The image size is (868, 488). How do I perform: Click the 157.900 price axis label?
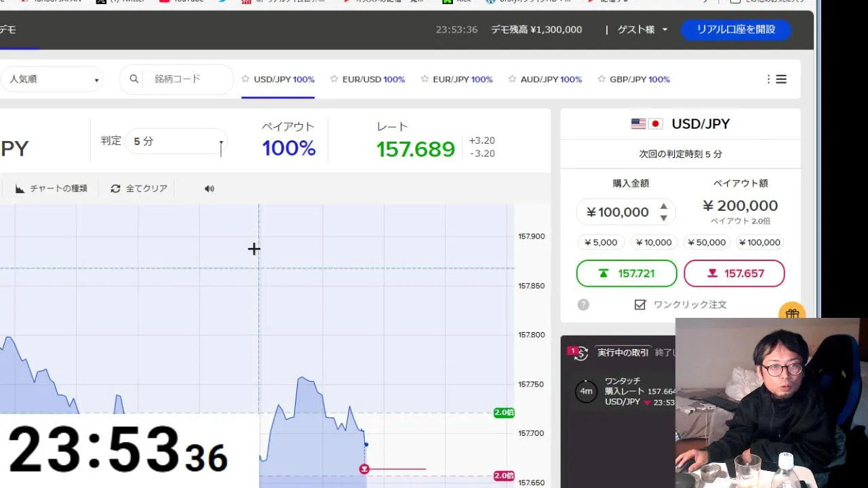[x=532, y=237]
